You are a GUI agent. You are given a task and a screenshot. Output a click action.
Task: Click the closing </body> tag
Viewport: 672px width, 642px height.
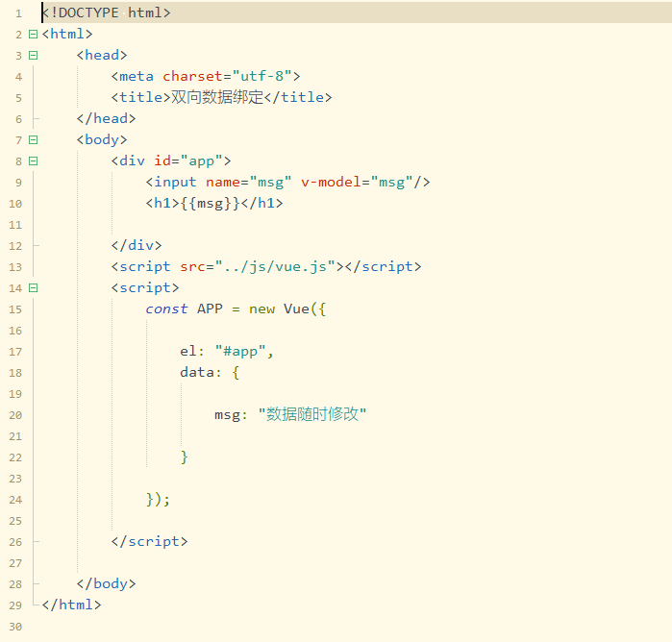point(107,583)
